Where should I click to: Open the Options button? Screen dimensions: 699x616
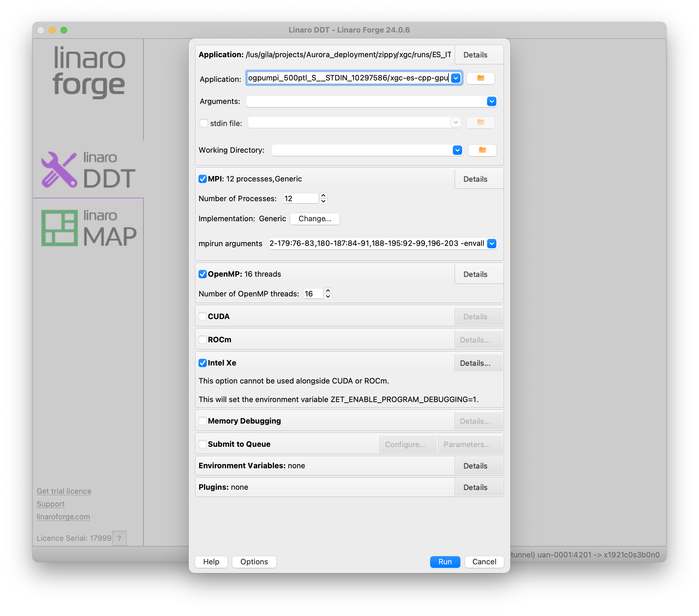[x=254, y=562]
